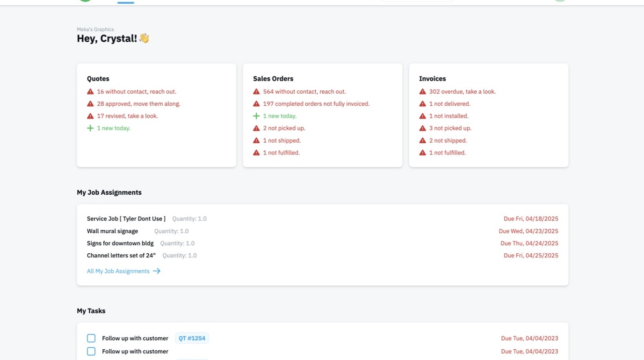Click warning icon next to "1 not delivered"
The width and height of the screenshot is (644, 360).
423,104
